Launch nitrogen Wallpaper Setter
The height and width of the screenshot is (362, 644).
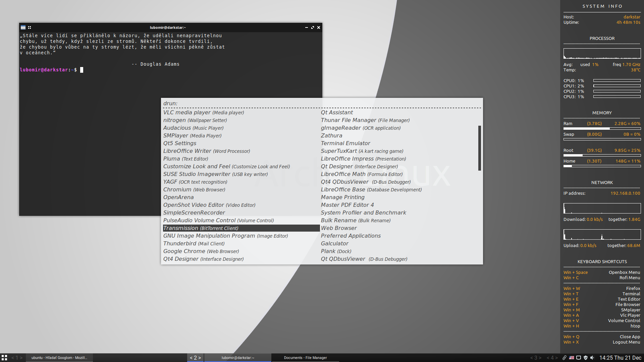click(241, 120)
